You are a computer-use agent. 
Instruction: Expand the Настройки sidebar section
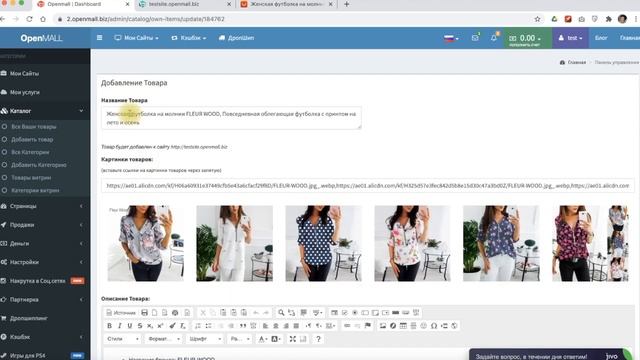(x=45, y=262)
